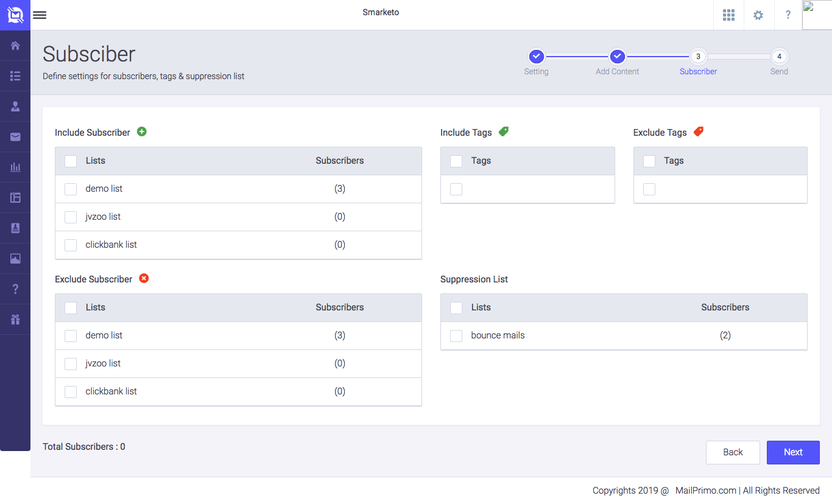Go to completed Setting step circle
This screenshot has height=504, width=832.
pos(536,57)
